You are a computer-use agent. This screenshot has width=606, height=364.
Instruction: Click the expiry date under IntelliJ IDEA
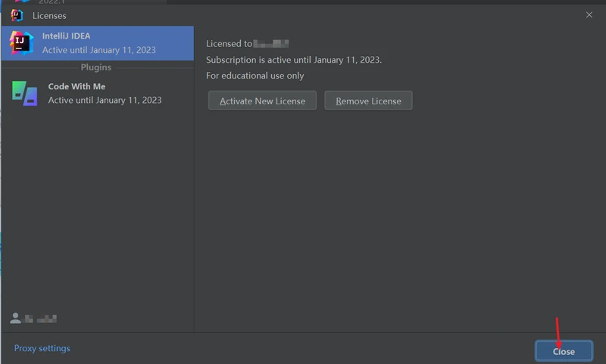99,50
